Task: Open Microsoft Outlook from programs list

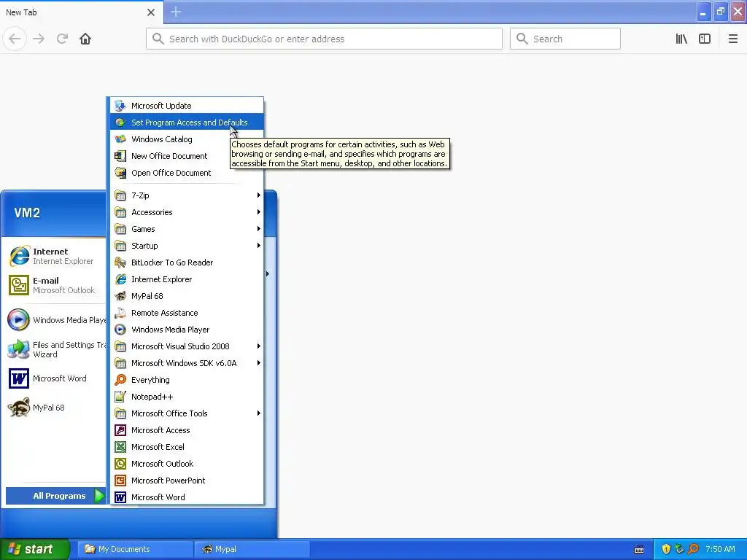Action: coord(187,464)
